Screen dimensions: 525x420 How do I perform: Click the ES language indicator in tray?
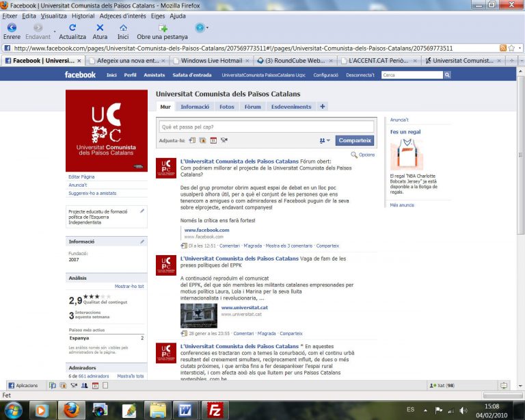pos(410,410)
